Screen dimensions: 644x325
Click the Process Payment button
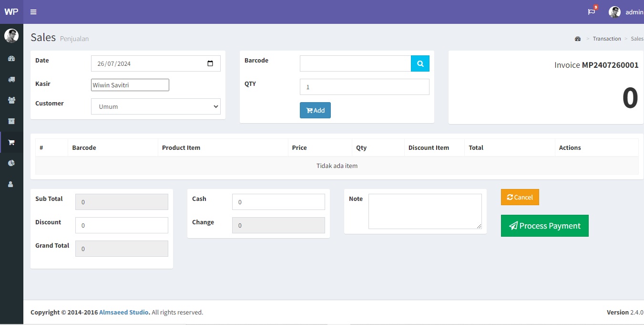click(544, 225)
